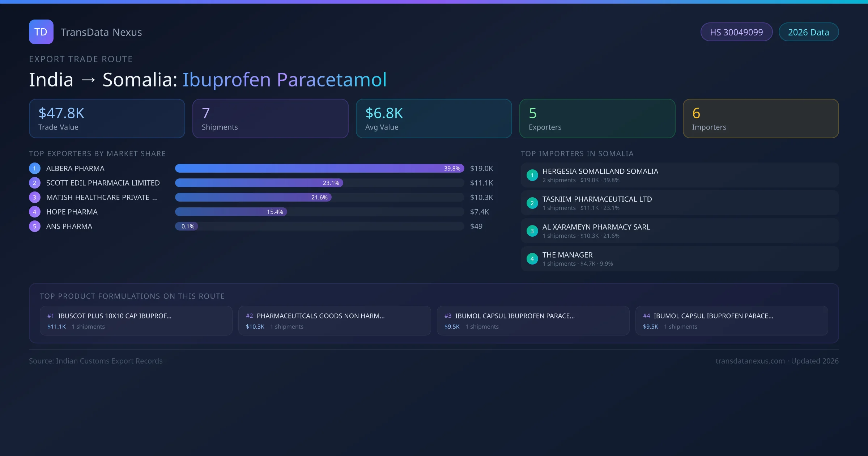Click rank badge 2 beside SCOTT EDIL PHARMACIA
Image resolution: width=868 pixels, height=456 pixels.
[34, 183]
